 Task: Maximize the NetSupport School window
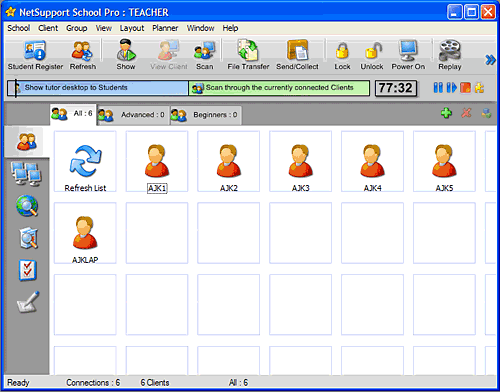coord(471,12)
